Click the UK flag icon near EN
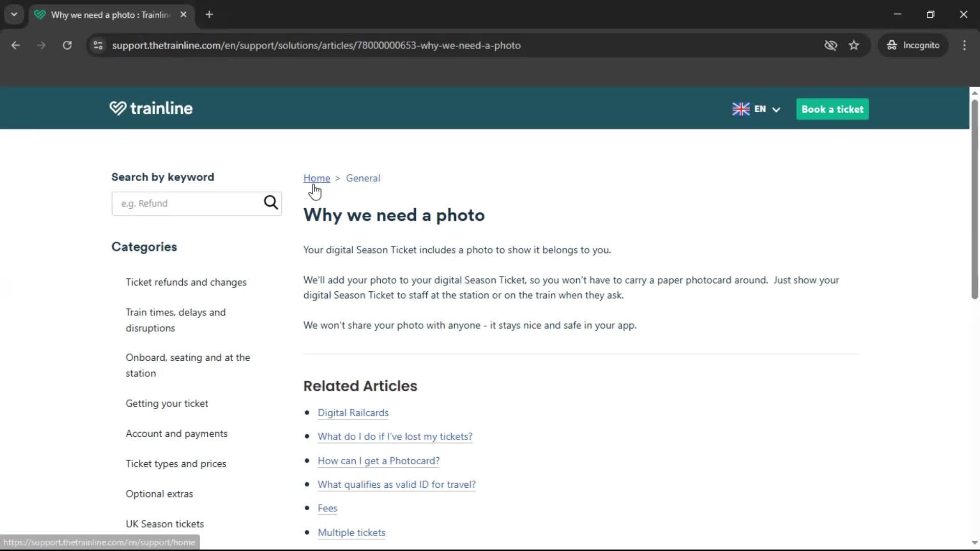The image size is (980, 551). tap(741, 109)
